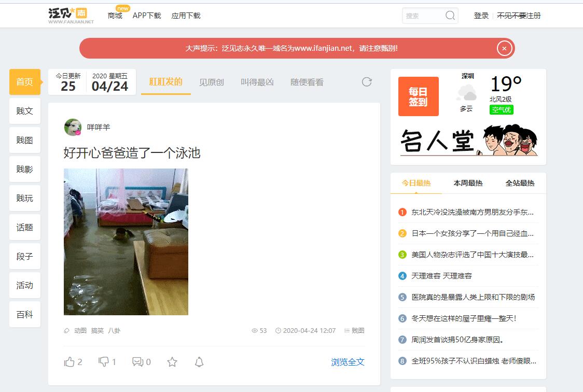Screen dimensions: 583x392
Task: Open the 名人堂 banner
Action: click(x=468, y=140)
